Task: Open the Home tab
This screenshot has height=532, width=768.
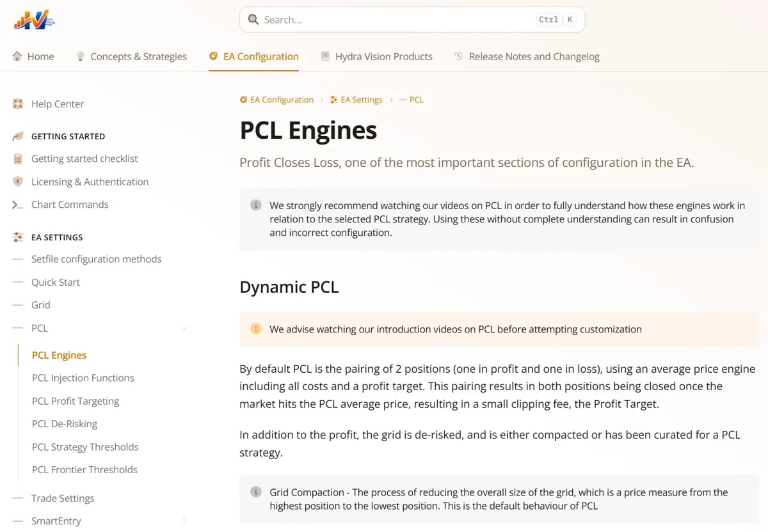Action: [x=33, y=56]
